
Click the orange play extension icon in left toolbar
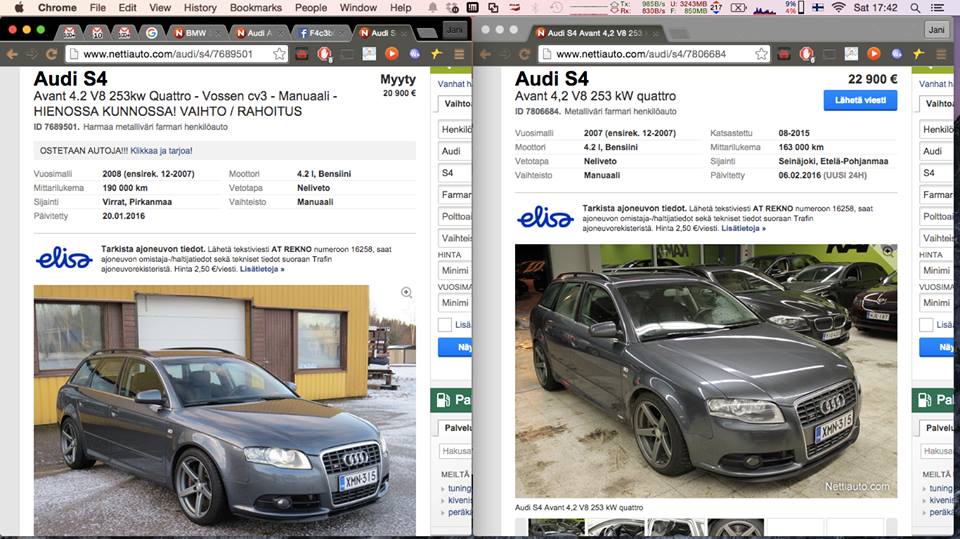pyautogui.click(x=392, y=54)
